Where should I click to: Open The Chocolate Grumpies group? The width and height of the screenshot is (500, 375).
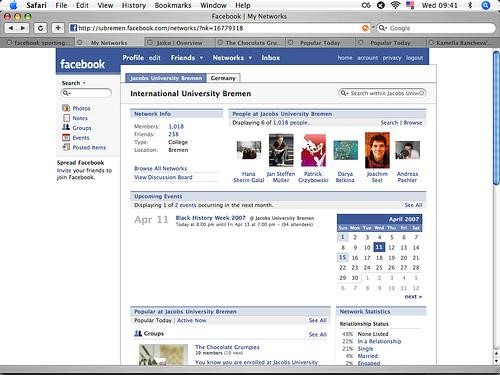click(x=227, y=347)
